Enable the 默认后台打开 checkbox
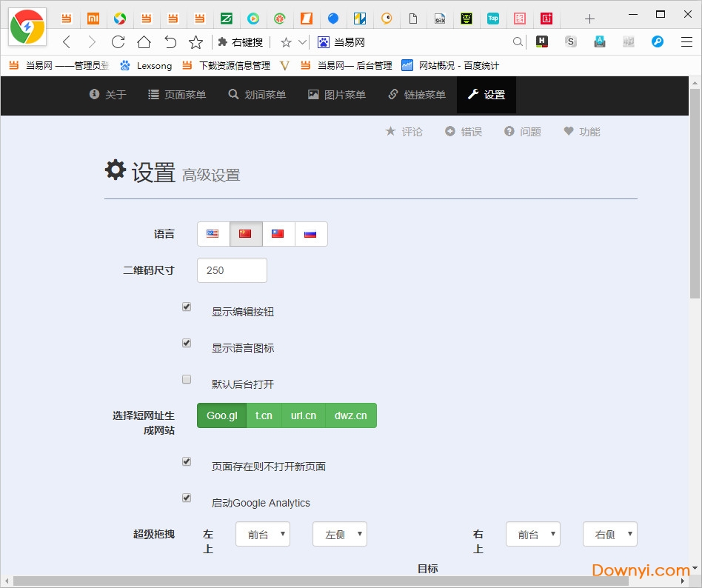Image resolution: width=702 pixels, height=588 pixels. (x=187, y=379)
